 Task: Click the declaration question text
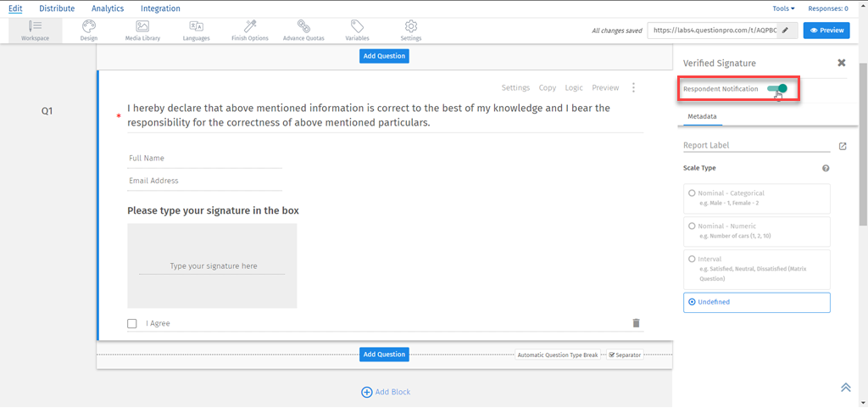coord(369,115)
